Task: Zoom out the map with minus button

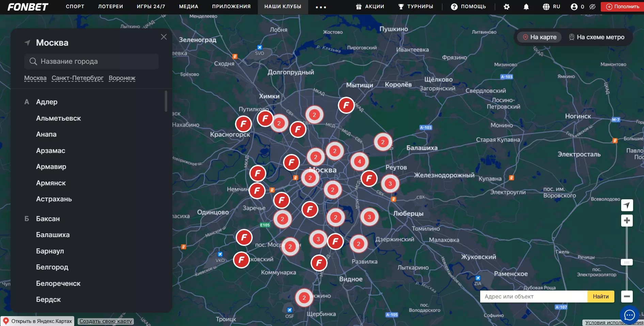Action: click(627, 296)
